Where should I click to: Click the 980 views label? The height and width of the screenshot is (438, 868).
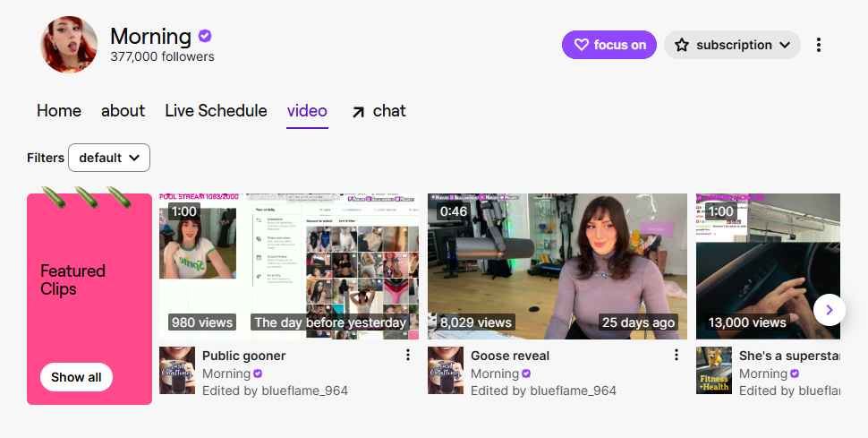[202, 322]
